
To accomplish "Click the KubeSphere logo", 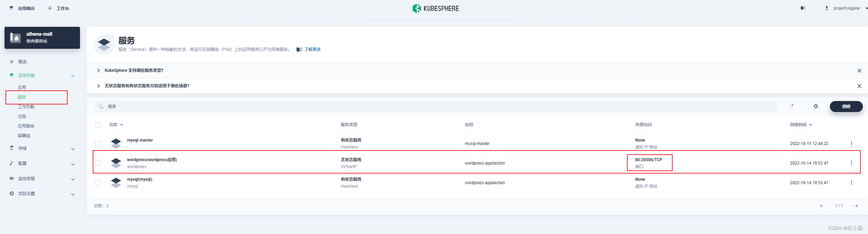I will (x=435, y=8).
